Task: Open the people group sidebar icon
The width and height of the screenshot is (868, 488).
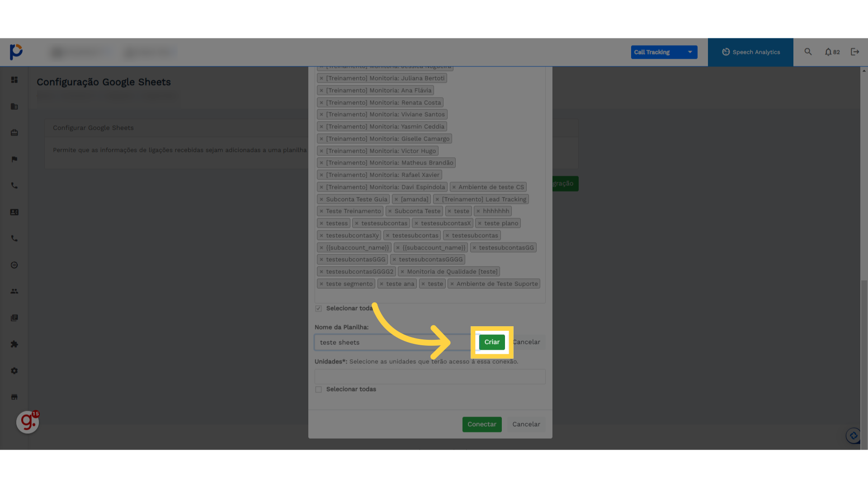Action: 14,291
